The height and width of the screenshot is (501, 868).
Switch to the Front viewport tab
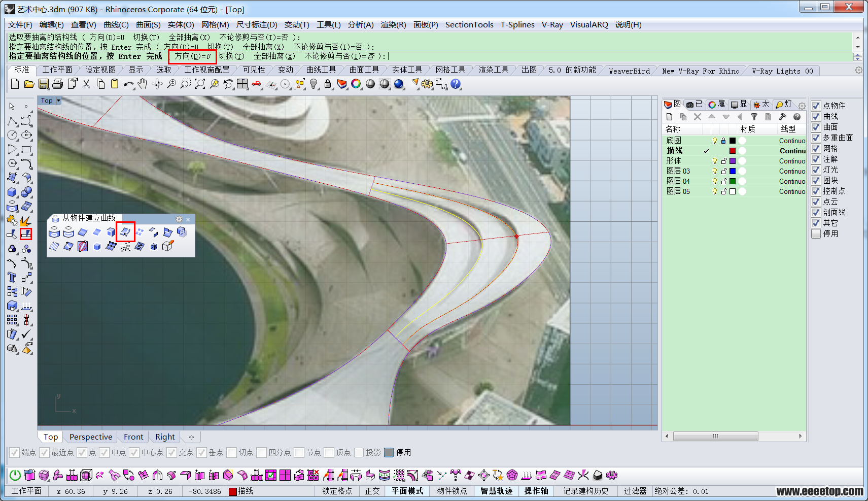click(x=133, y=437)
